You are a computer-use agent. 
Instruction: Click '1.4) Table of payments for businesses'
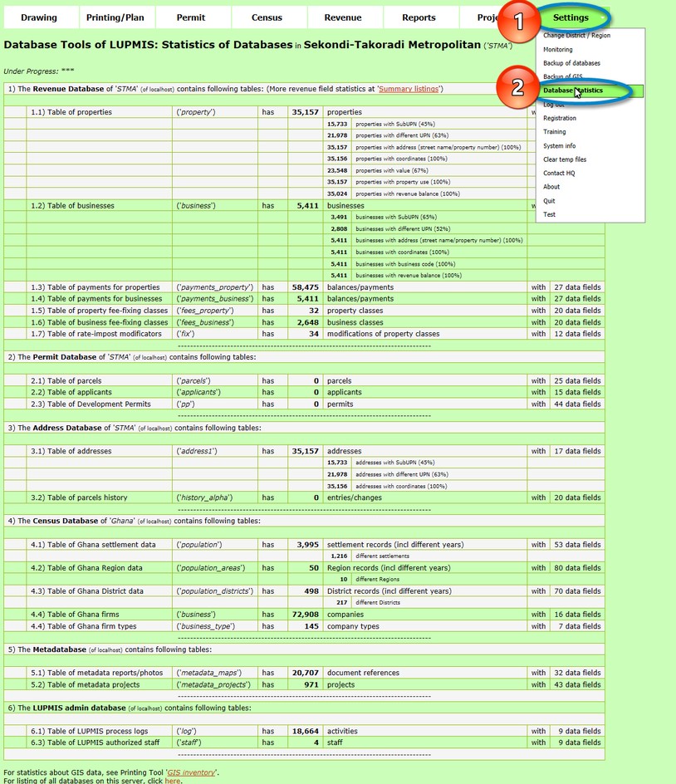tap(96, 298)
